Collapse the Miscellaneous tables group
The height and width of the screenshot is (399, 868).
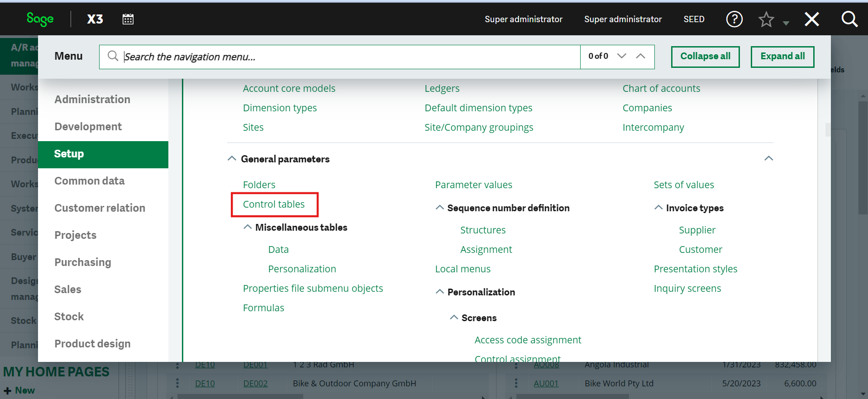coord(248,227)
